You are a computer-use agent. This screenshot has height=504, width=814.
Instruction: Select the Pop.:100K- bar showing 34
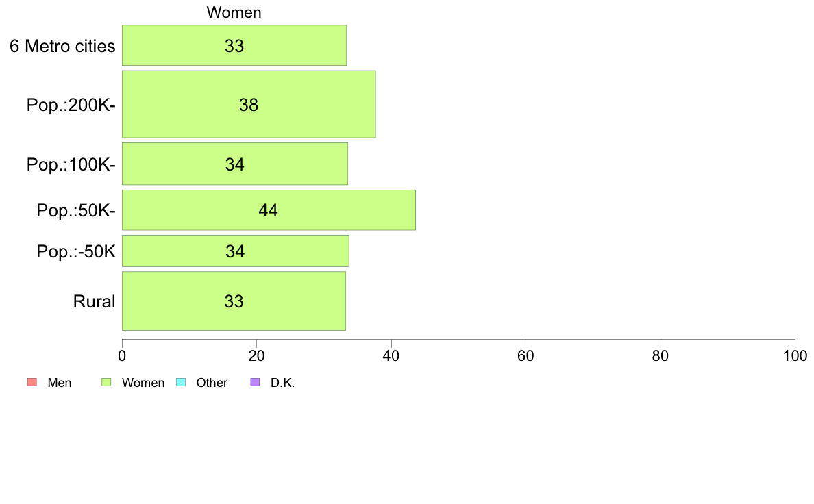pyautogui.click(x=235, y=164)
